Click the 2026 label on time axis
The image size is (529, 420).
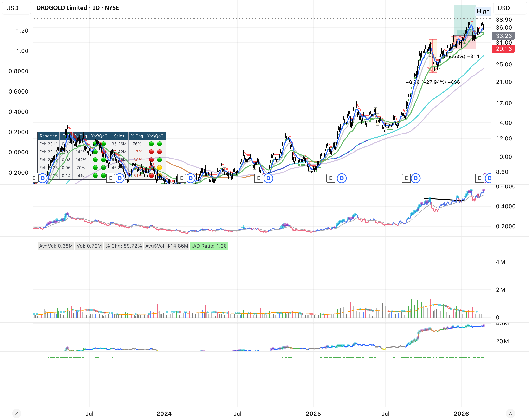tap(461, 414)
